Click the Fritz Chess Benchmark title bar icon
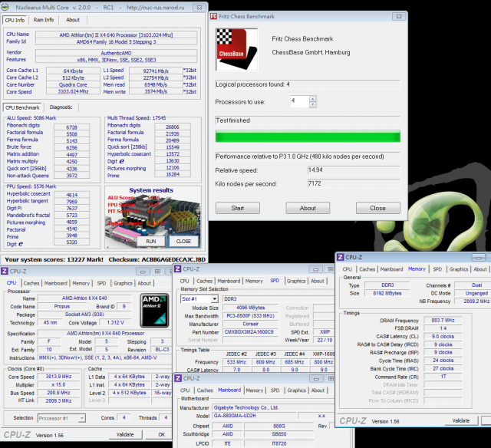Viewport: 491px width, 448px height. [x=213, y=16]
